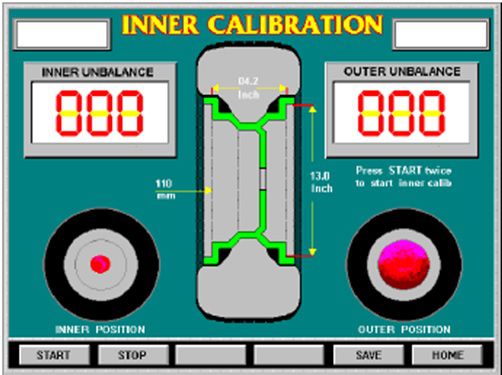This screenshot has height=375, width=502.
Task: Click the outer unbalance 000 display
Action: 402,113
